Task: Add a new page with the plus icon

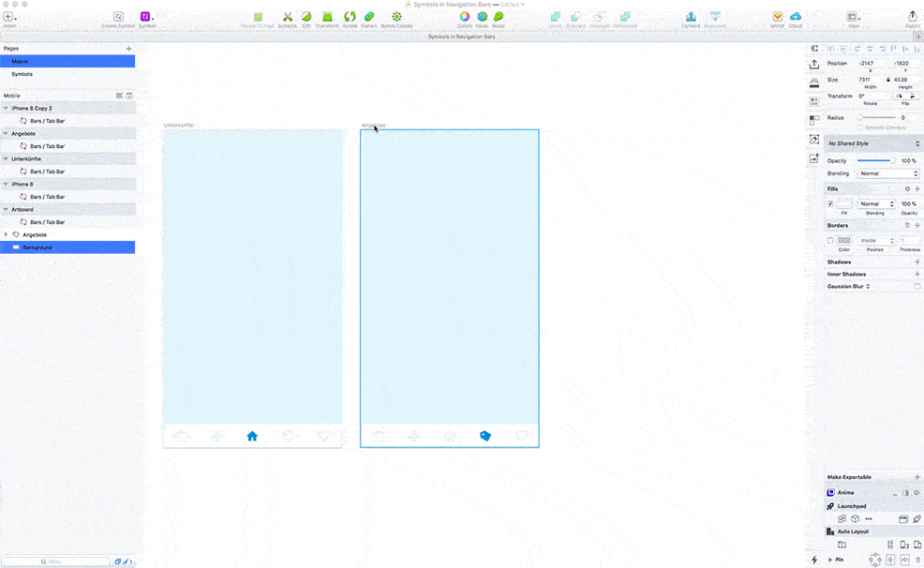Action: click(128, 49)
